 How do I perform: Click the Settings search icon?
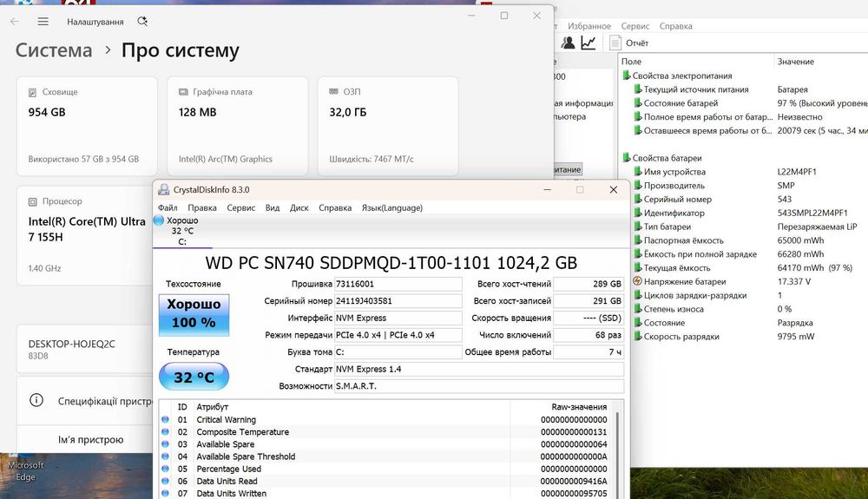142,22
